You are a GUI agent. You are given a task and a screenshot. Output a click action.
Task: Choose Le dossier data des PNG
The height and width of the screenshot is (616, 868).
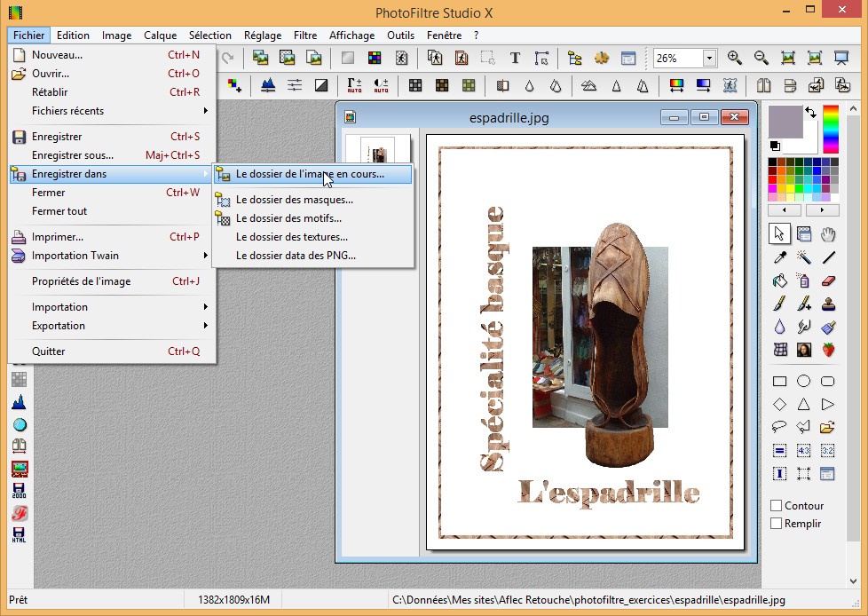313,255
